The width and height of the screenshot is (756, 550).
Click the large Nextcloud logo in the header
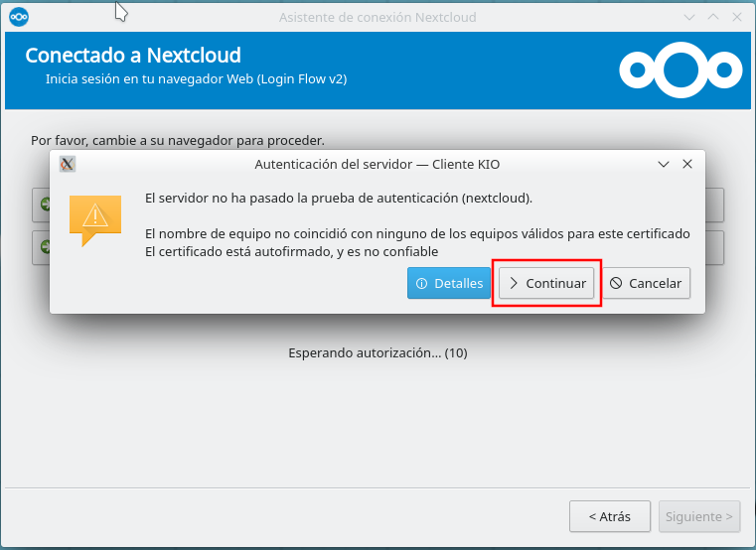680,69
